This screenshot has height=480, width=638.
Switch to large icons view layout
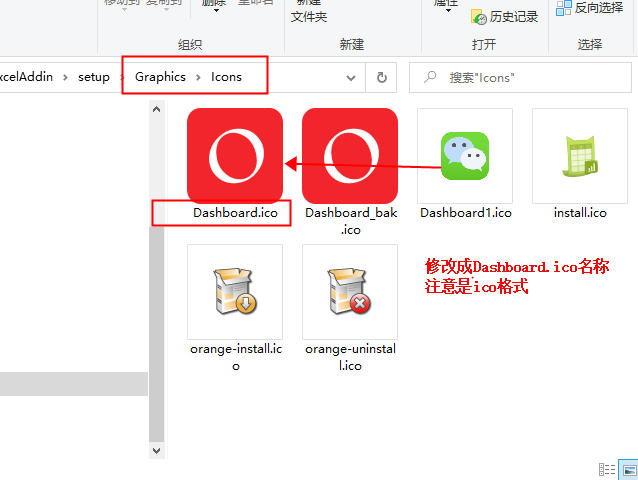[x=629, y=469]
